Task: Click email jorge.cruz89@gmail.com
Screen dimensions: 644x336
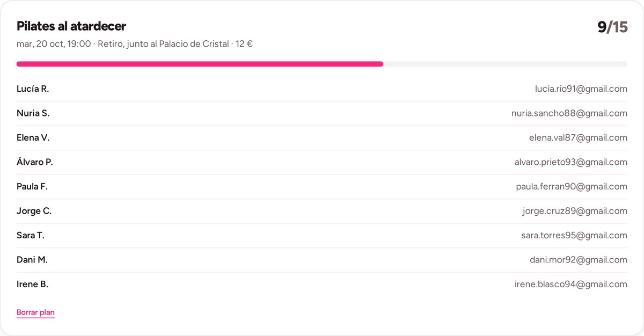Action: coord(575,211)
